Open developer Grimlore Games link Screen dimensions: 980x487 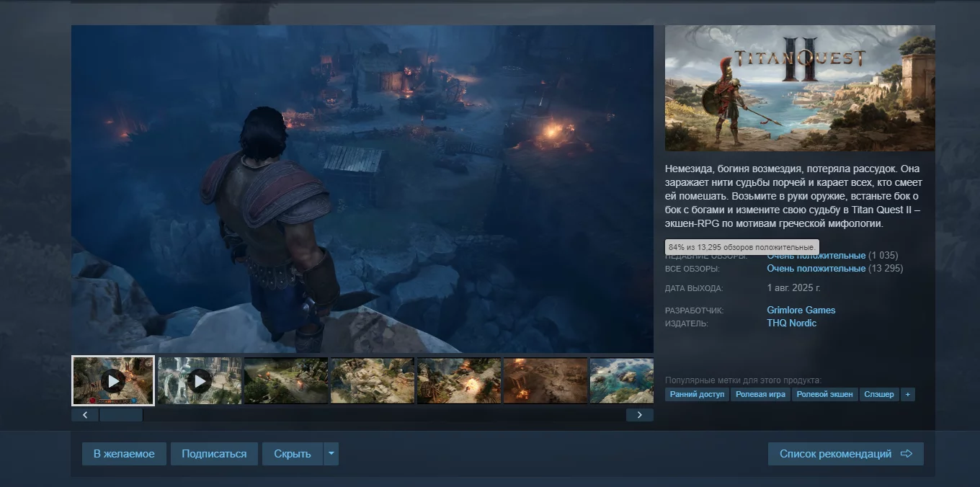pos(801,310)
